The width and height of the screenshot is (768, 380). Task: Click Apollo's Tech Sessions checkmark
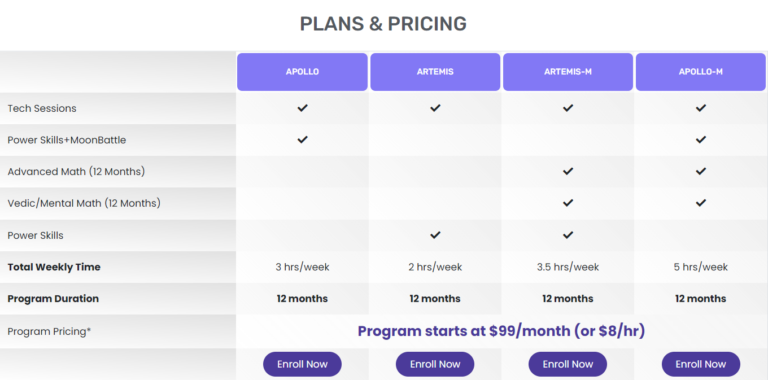point(302,108)
